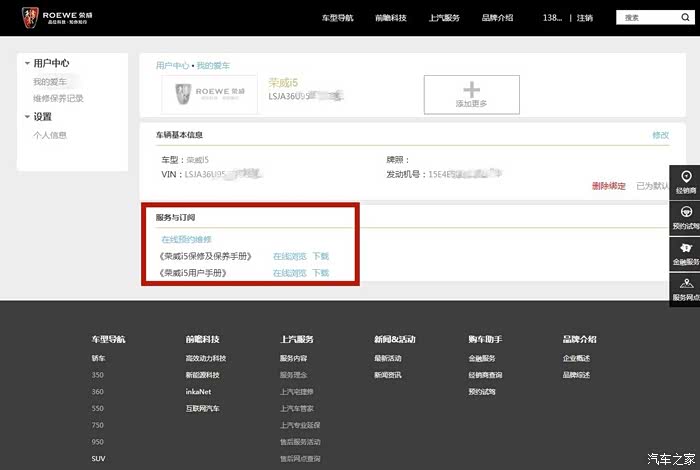700x470 pixels.
Task: Open the 金融服务 side icon
Action: pyautogui.click(x=685, y=253)
